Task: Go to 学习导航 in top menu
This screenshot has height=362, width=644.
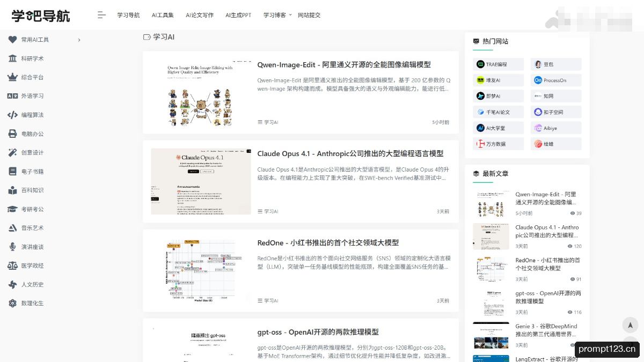Action: coord(128,15)
